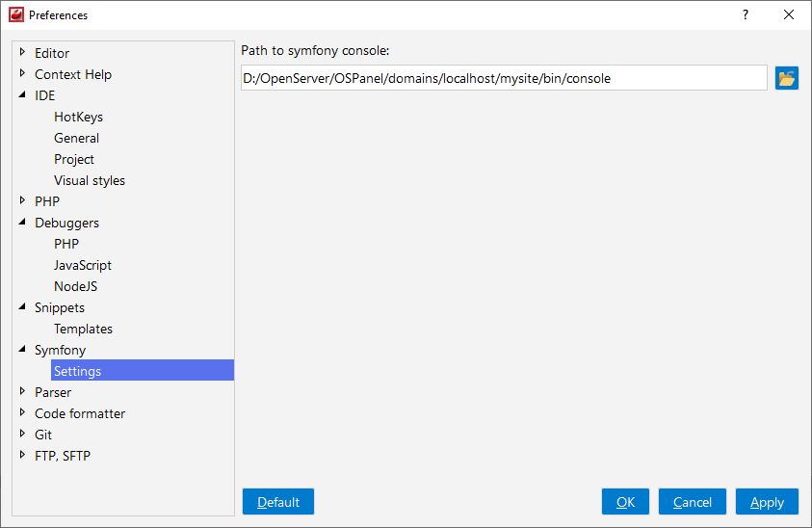Open General settings under IDE
The image size is (812, 528).
tap(76, 139)
